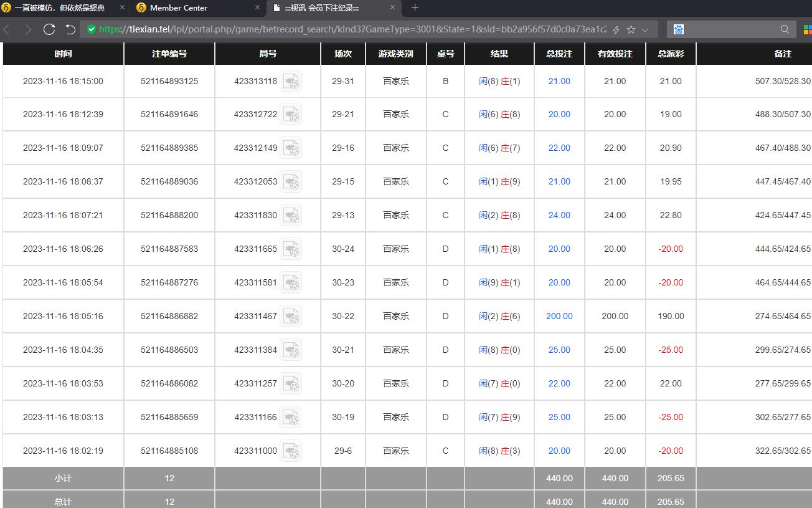This screenshot has width=812, height=508.
Task: Open video replay icon for round 423313118
Action: click(291, 81)
